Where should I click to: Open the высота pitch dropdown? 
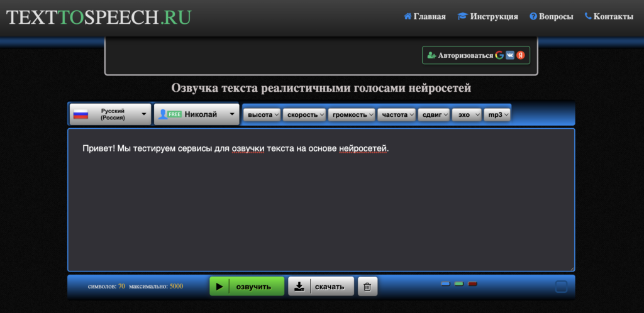(261, 114)
